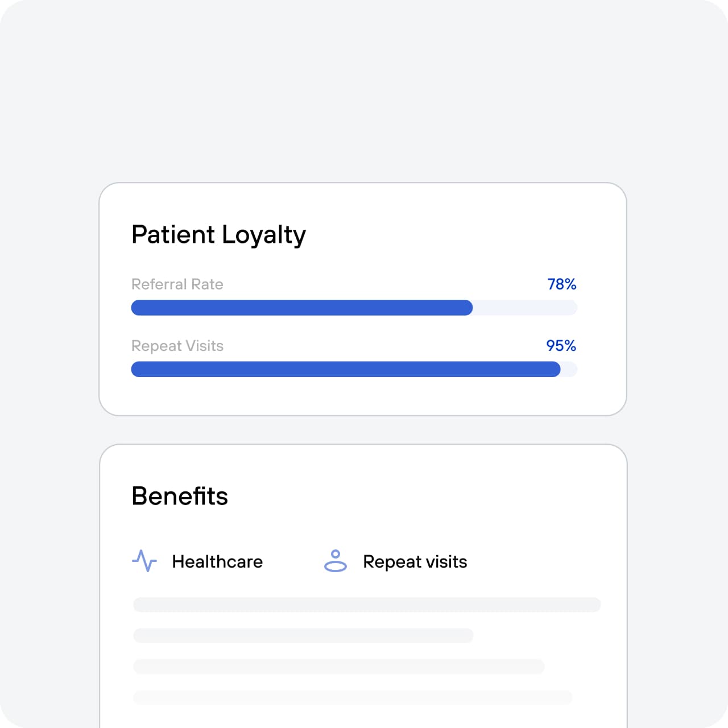The width and height of the screenshot is (728, 728).
Task: Click the 95% repeat visits value
Action: [561, 345]
